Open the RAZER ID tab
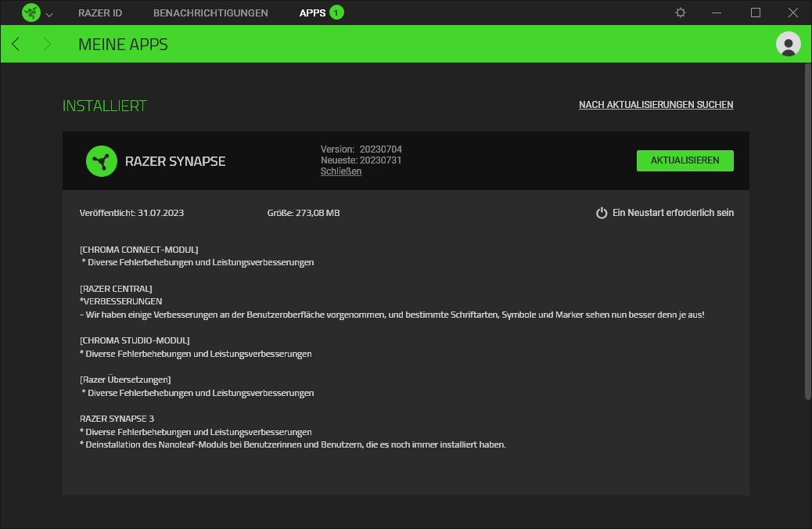This screenshot has height=529, width=812. tap(100, 13)
